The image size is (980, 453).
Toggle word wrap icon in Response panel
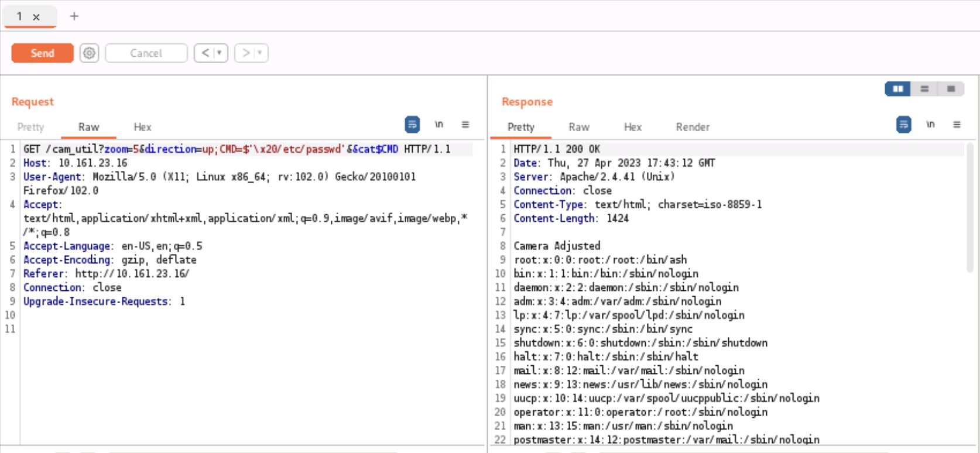coord(904,125)
